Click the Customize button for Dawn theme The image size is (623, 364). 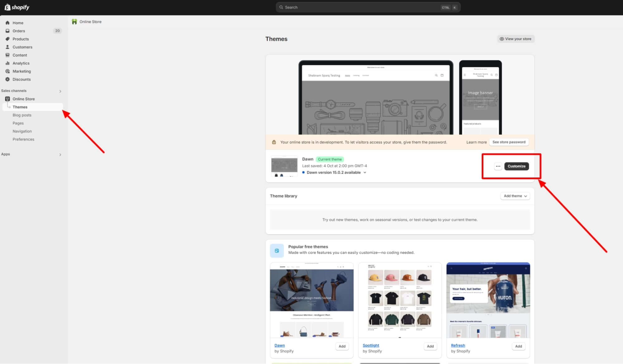pyautogui.click(x=517, y=166)
